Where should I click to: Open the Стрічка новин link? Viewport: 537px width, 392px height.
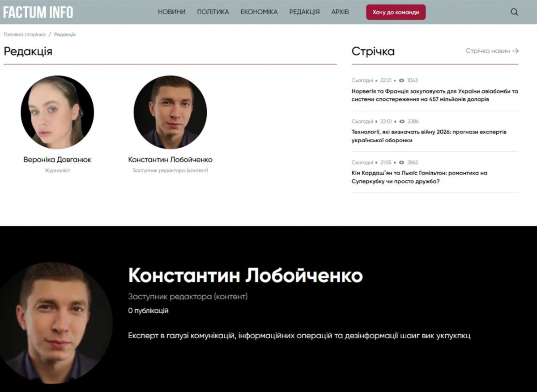(488, 51)
